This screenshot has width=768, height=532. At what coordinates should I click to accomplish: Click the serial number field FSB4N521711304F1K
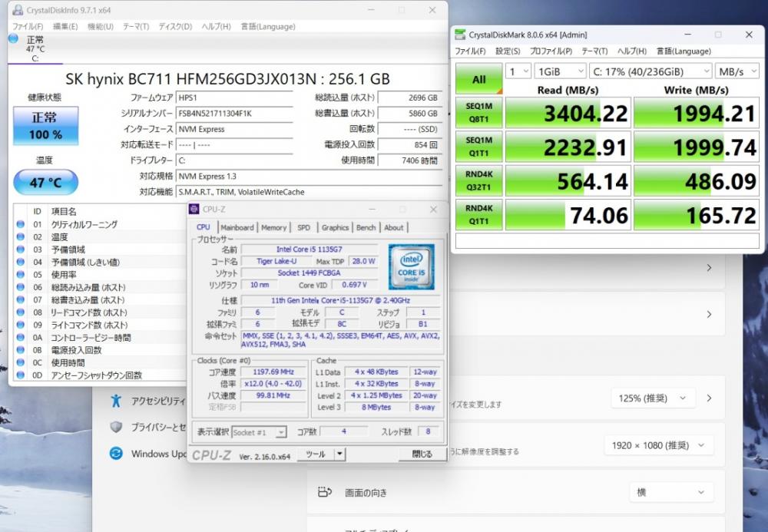[234, 113]
